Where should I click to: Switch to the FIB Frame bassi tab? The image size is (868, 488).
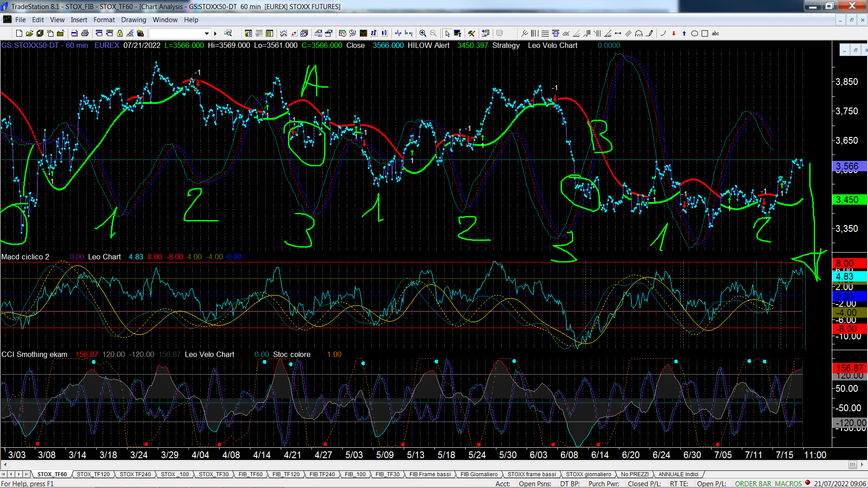(x=430, y=474)
